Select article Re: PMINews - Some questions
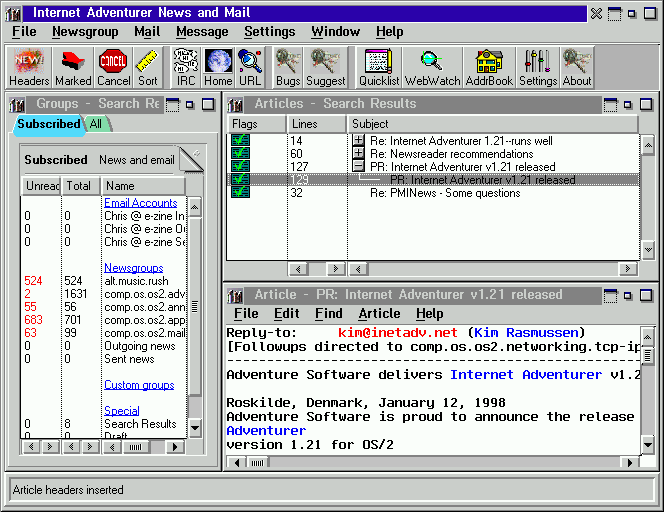 pos(445,193)
